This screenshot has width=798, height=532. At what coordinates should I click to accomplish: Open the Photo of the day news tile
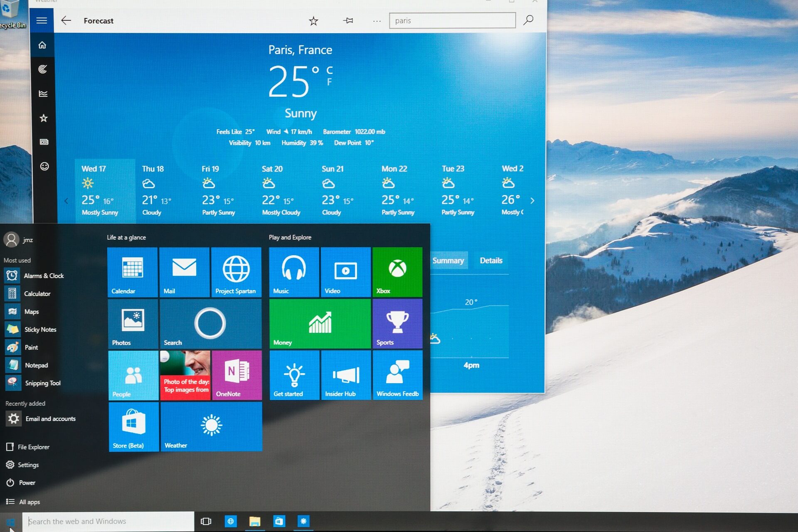(185, 375)
